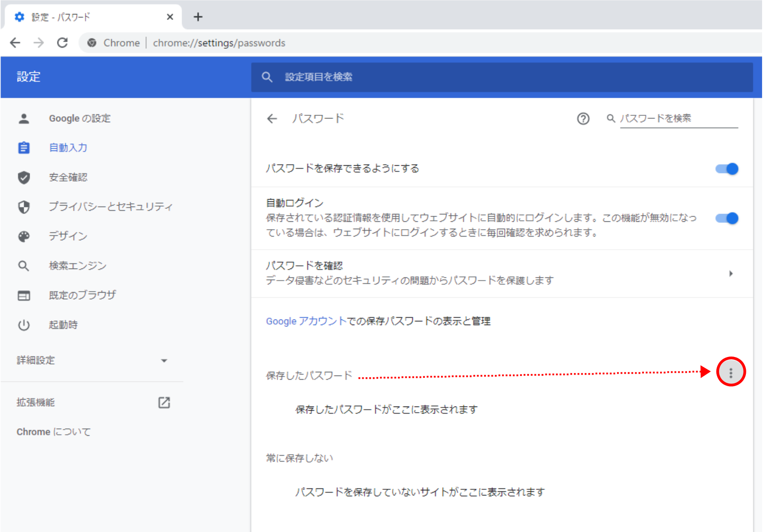Disable the 自動ログイン toggle
This screenshot has height=532, width=763.
[x=726, y=218]
